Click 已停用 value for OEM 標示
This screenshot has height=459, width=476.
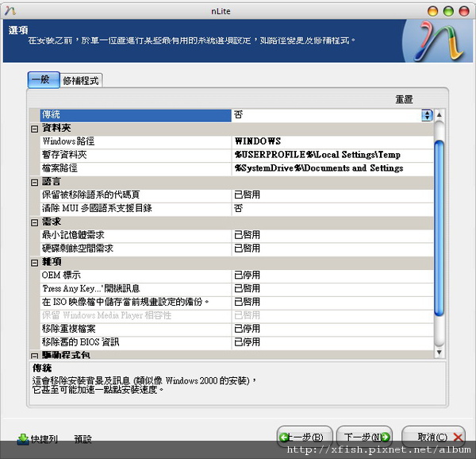[x=247, y=276]
